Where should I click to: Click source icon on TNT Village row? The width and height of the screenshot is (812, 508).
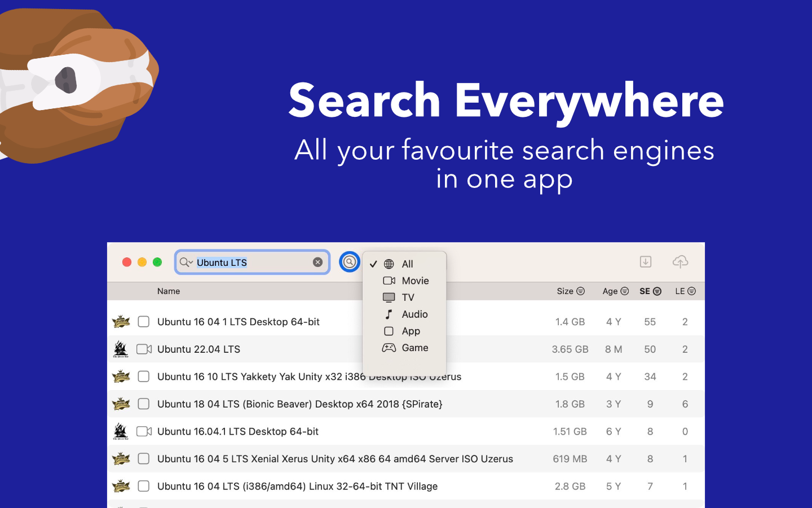[121, 486]
